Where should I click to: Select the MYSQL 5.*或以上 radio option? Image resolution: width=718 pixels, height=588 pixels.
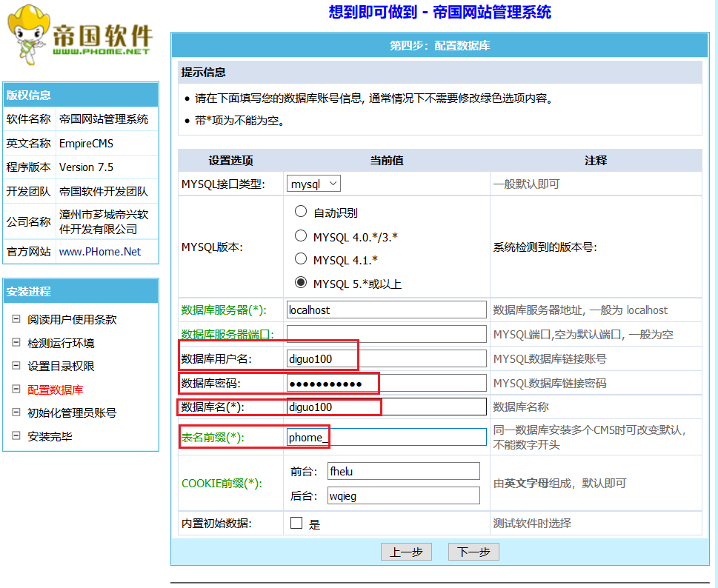pyautogui.click(x=301, y=282)
